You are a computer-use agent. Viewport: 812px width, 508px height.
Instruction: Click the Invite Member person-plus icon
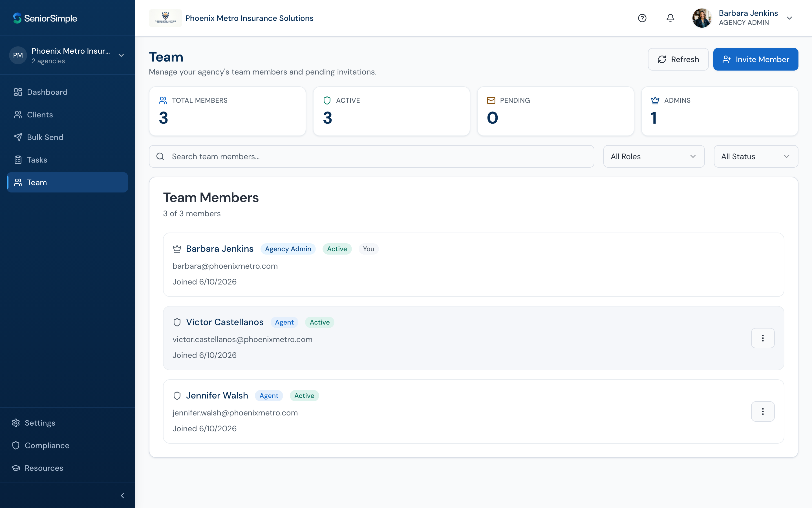point(727,60)
